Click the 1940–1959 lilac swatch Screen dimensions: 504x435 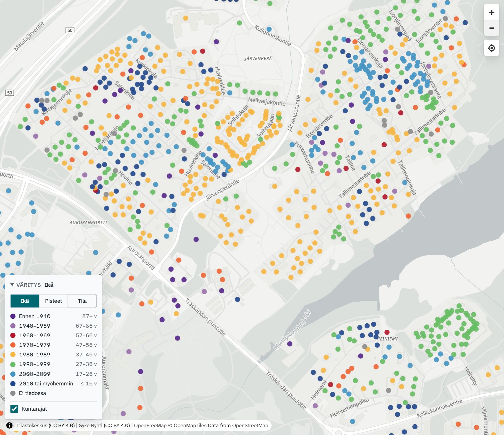tap(13, 326)
